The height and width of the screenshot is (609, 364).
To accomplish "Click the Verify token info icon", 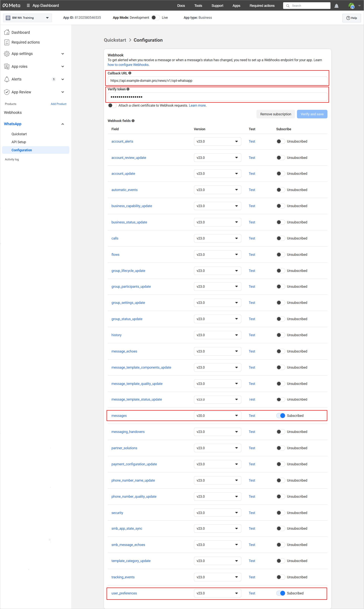I will pos(128,89).
